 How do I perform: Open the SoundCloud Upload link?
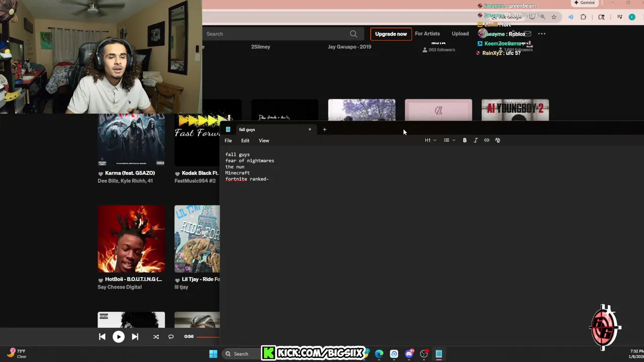coord(460,34)
